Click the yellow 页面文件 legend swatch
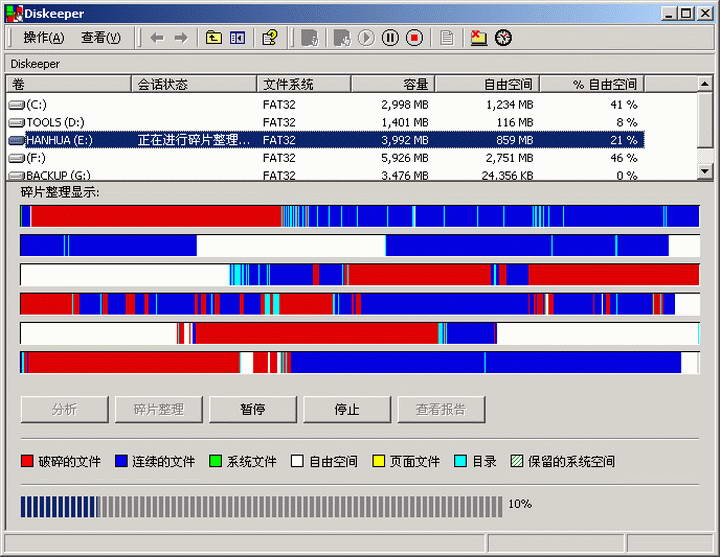The image size is (720, 557). pyautogui.click(x=378, y=461)
